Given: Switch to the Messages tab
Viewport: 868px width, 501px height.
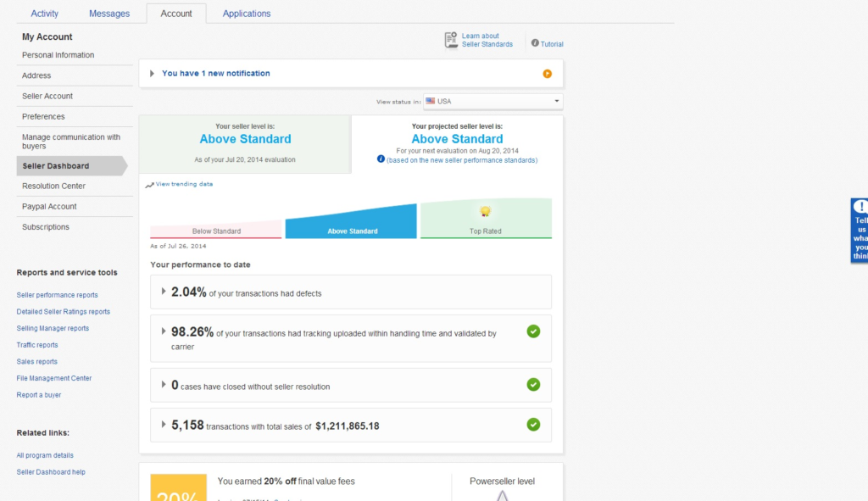Looking at the screenshot, I should 109,14.
